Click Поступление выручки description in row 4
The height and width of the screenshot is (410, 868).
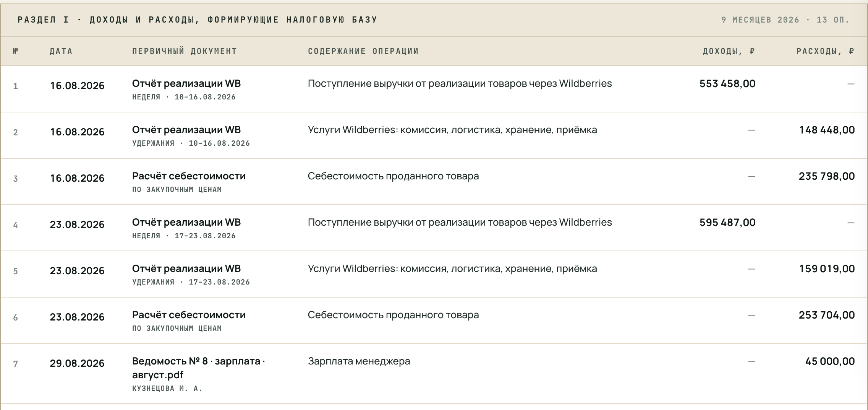point(460,223)
